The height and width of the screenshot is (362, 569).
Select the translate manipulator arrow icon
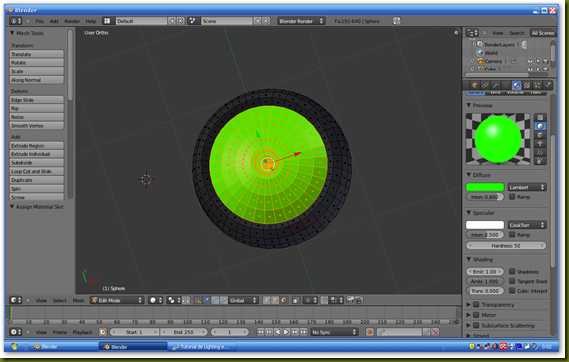pos(206,300)
